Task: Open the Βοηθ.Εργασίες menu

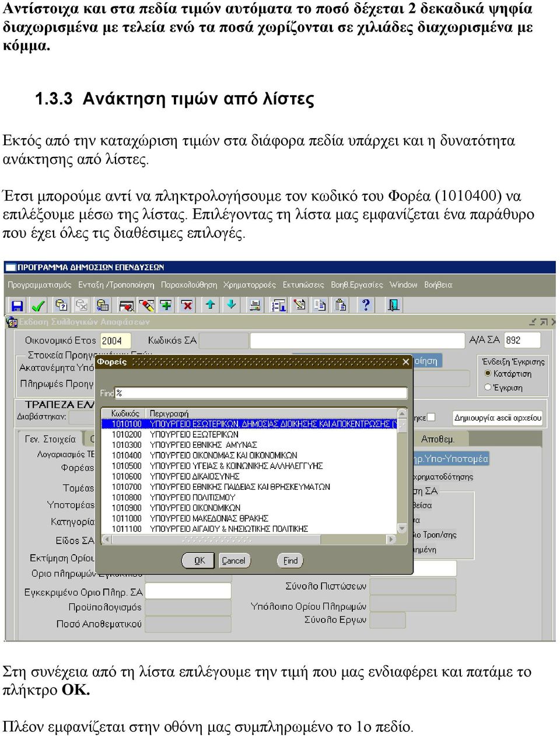Action: 357,285
